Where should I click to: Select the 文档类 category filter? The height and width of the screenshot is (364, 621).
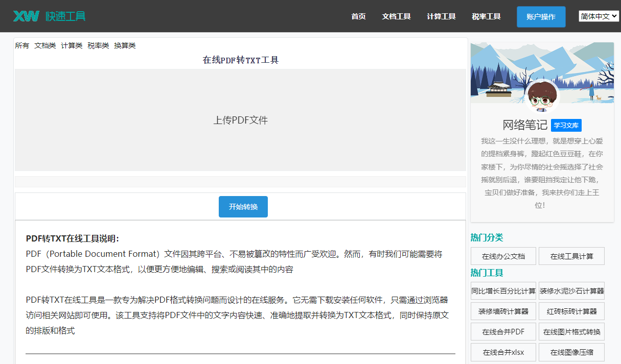(45, 45)
